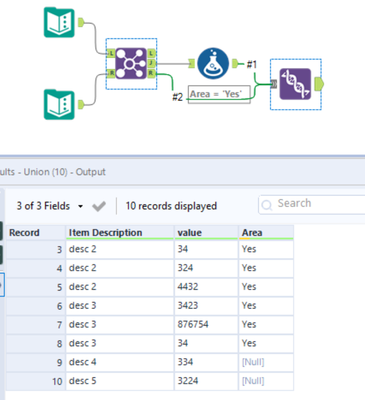The image size is (365, 400).
Task: Click the Join tool's J output anchor
Action: pos(151,63)
